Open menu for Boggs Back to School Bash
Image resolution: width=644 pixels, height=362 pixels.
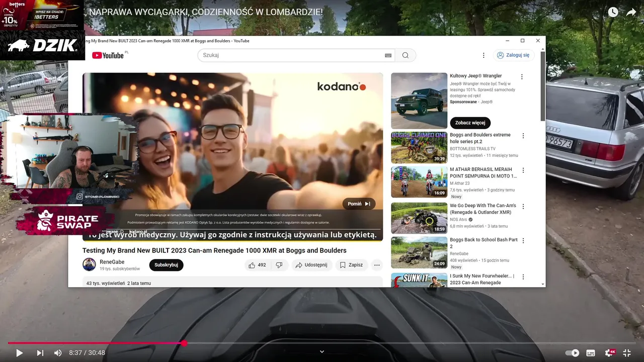pyautogui.click(x=523, y=240)
